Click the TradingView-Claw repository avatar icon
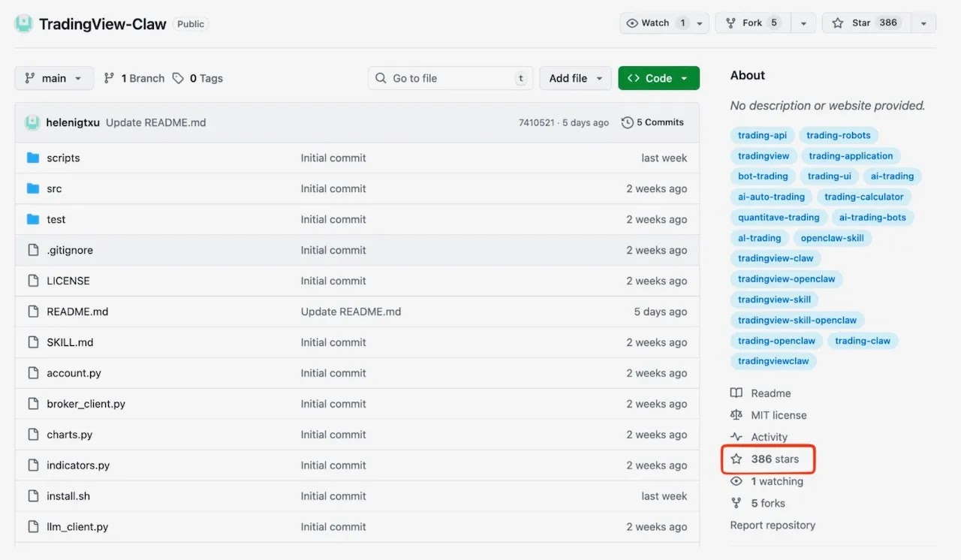Image resolution: width=961 pixels, height=560 pixels. coord(24,24)
